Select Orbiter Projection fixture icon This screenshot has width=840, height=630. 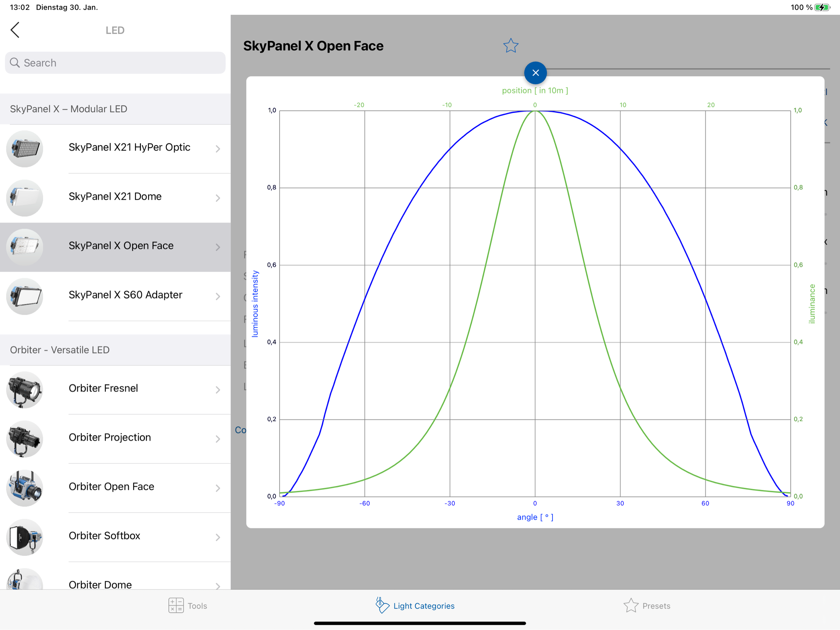pos(25,438)
